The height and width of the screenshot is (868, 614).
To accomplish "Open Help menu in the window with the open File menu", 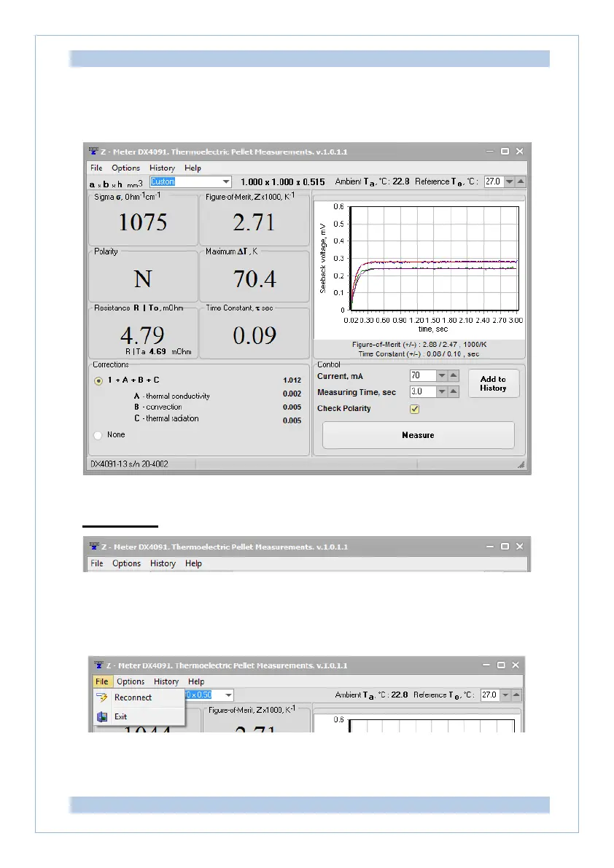I will (196, 681).
